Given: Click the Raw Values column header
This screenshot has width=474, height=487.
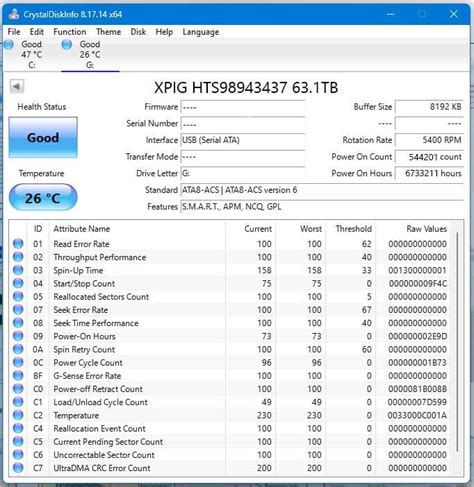Looking at the screenshot, I should pos(426,229).
